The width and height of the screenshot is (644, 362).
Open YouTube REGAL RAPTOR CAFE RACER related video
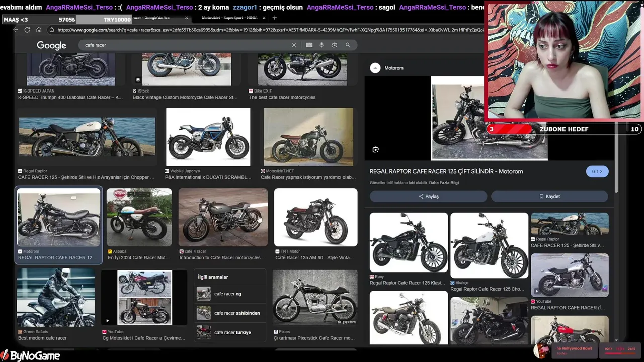570,275
